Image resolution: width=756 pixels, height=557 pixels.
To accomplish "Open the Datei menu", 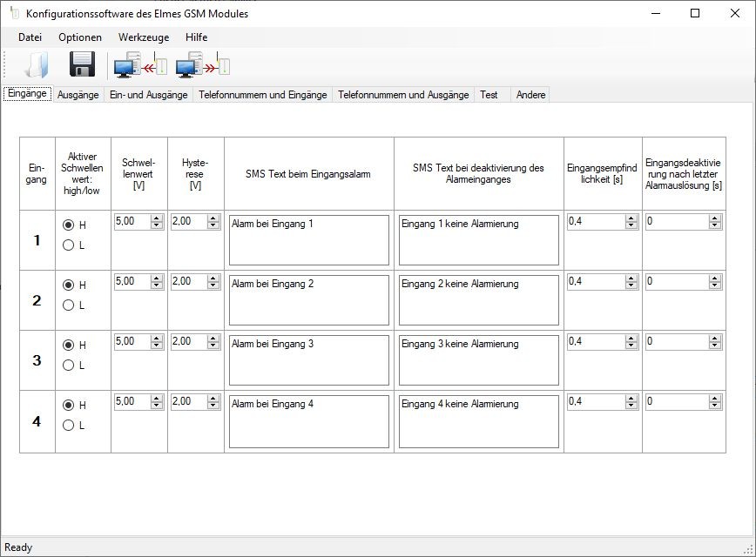I will pos(30,37).
